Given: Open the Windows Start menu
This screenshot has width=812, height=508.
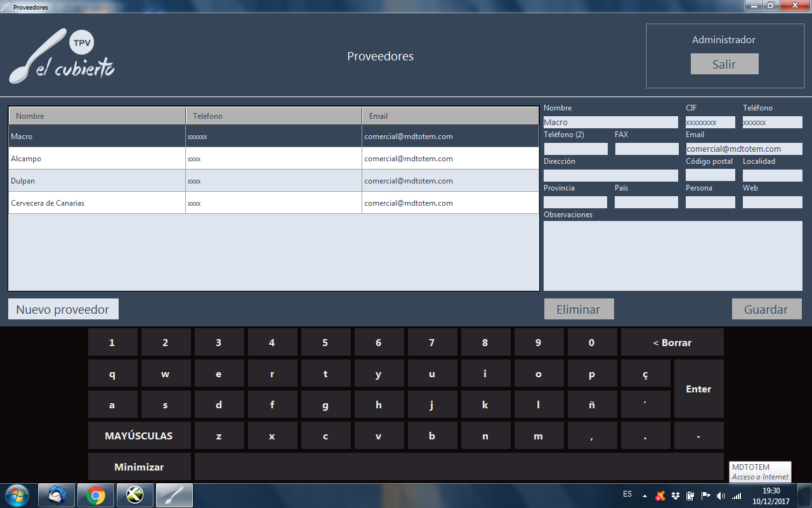Looking at the screenshot, I should pyautogui.click(x=16, y=495).
